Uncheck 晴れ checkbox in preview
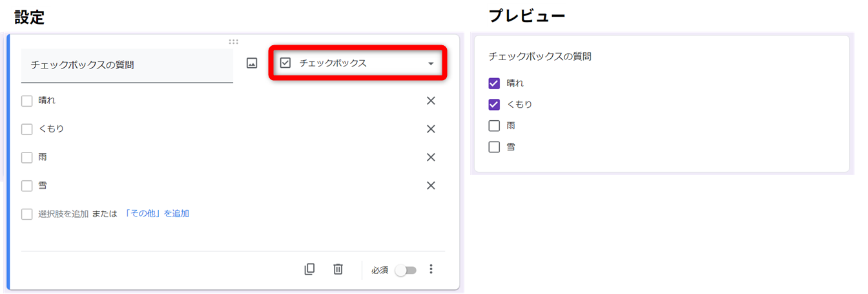This screenshot has height=294, width=868. coord(494,83)
